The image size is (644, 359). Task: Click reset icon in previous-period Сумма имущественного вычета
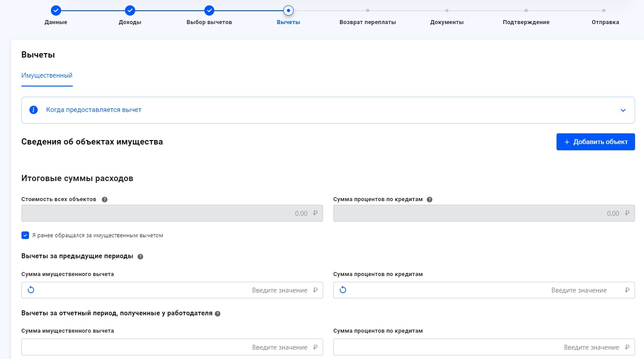pos(31,290)
